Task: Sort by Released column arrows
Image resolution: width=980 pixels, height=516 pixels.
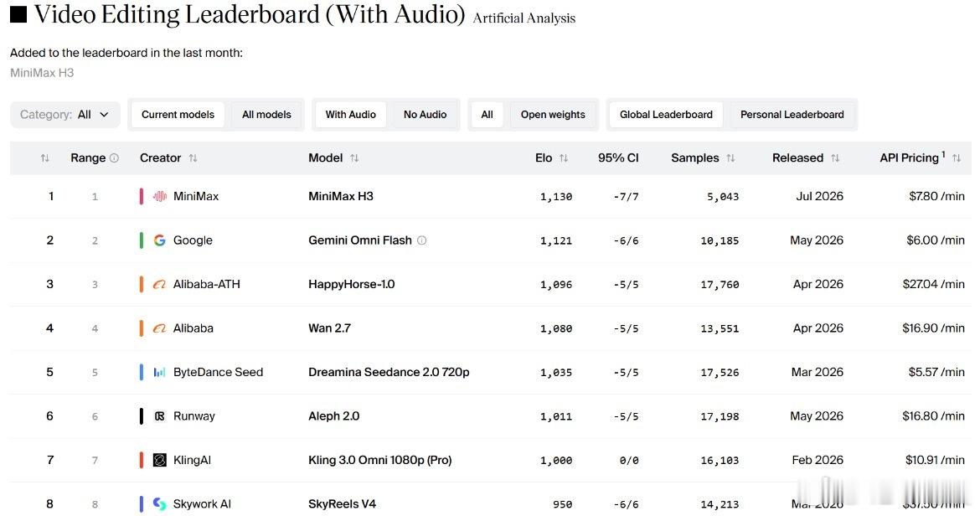Action: (x=835, y=158)
